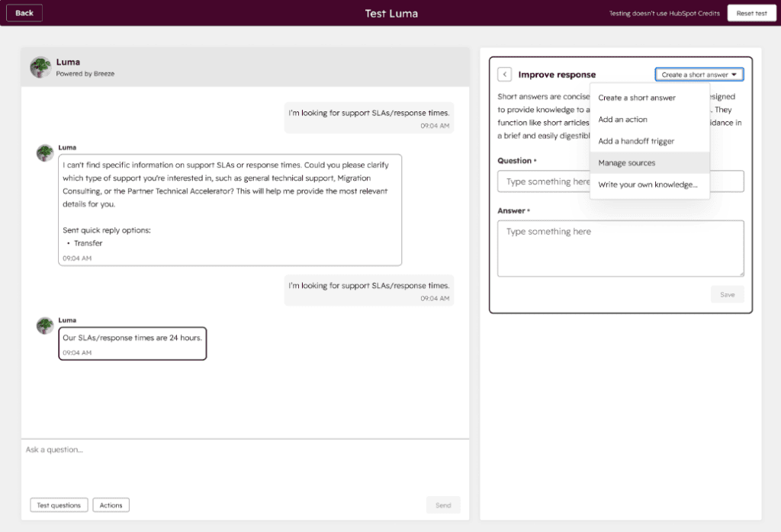Screen dimensions: 781x532
Task: Click the second 'I'm looking for support SLAs' message
Action: coord(369,290)
